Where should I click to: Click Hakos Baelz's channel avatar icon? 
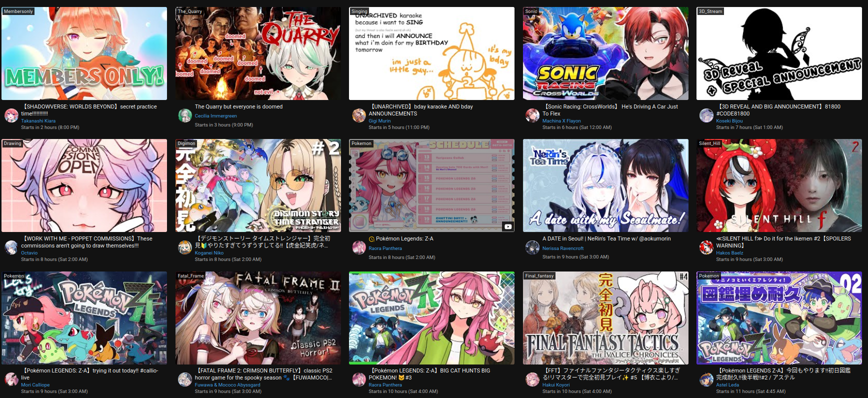(x=706, y=247)
